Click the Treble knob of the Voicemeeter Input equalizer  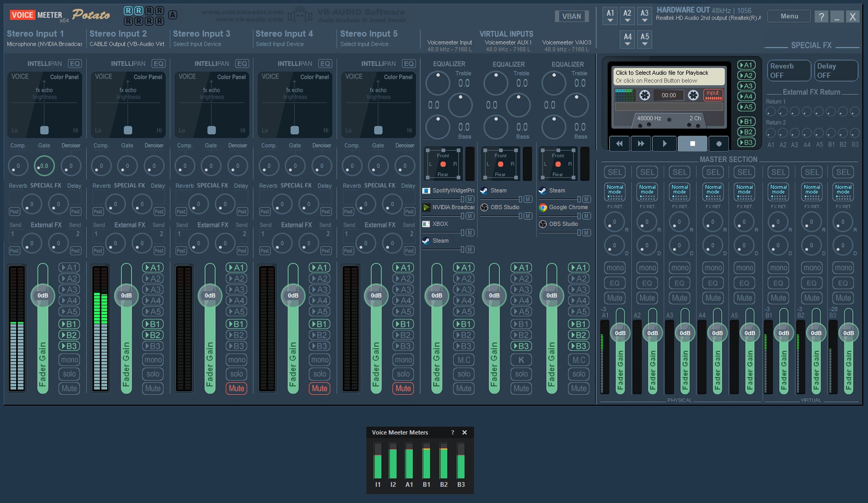(x=438, y=83)
